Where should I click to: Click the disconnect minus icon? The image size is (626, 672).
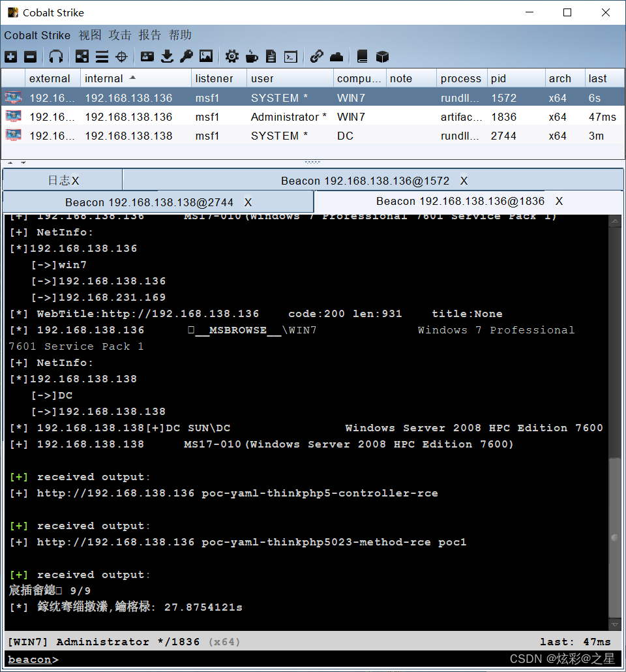tap(31, 57)
